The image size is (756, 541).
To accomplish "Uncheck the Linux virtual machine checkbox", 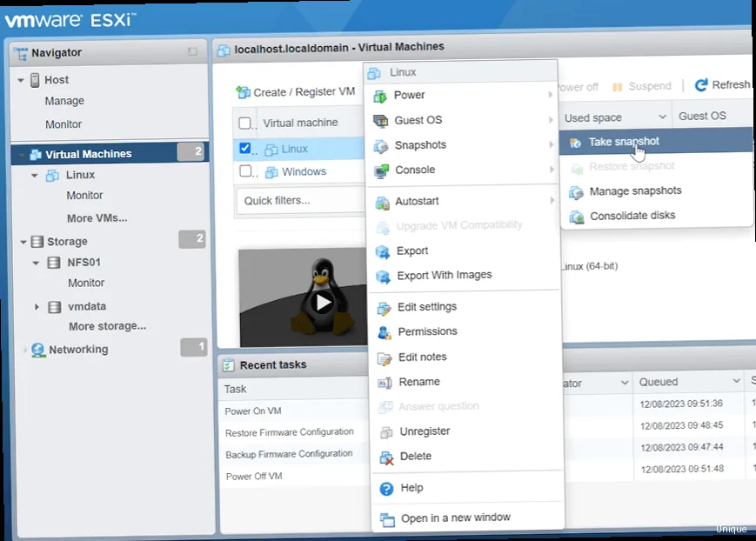I will [x=244, y=148].
